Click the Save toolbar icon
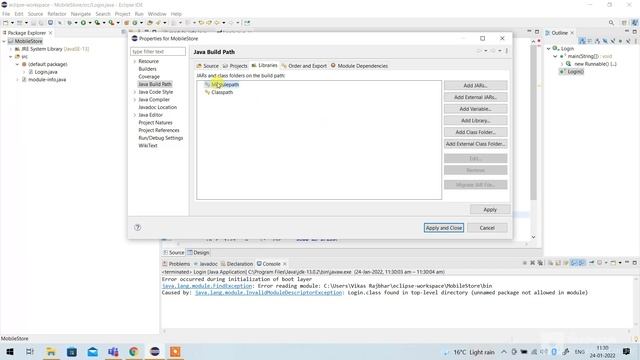The image size is (640, 360). [x=33, y=23]
